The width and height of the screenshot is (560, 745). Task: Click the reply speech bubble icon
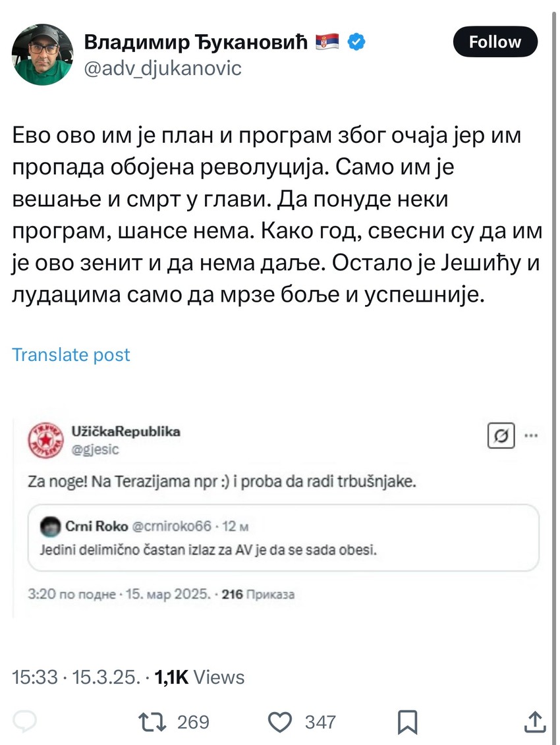[26, 721]
